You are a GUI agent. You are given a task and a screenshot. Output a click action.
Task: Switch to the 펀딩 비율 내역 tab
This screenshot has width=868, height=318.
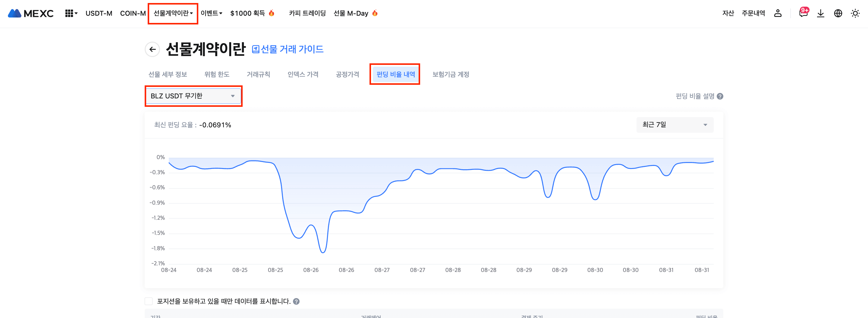point(395,75)
